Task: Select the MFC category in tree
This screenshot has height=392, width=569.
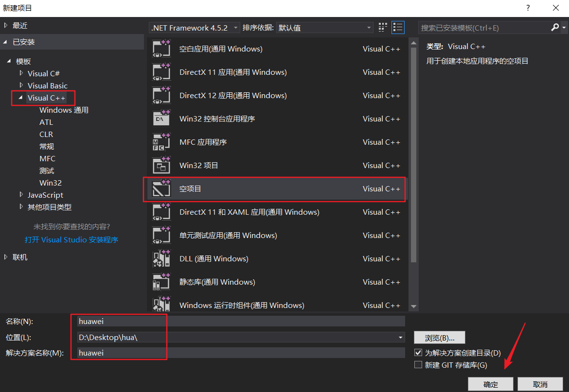Action: 47,158
